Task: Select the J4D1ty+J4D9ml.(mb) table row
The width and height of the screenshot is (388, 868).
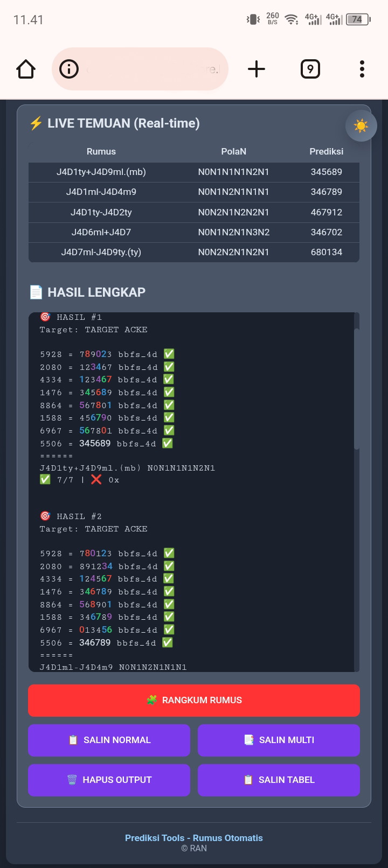Action: point(194,172)
